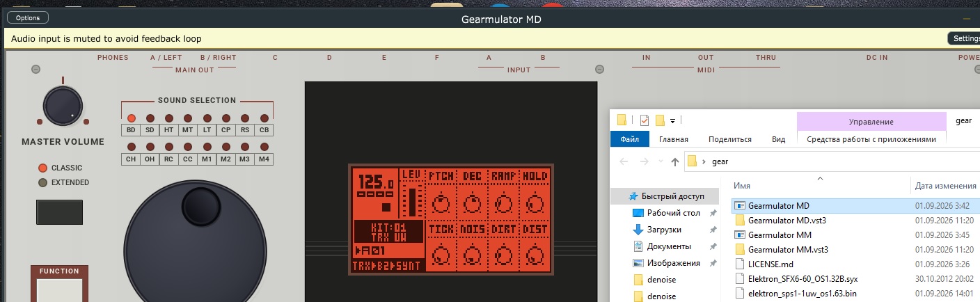This screenshot has height=302, width=980.
Task: Click the pin icon next to Загрузки
Action: pos(713,230)
